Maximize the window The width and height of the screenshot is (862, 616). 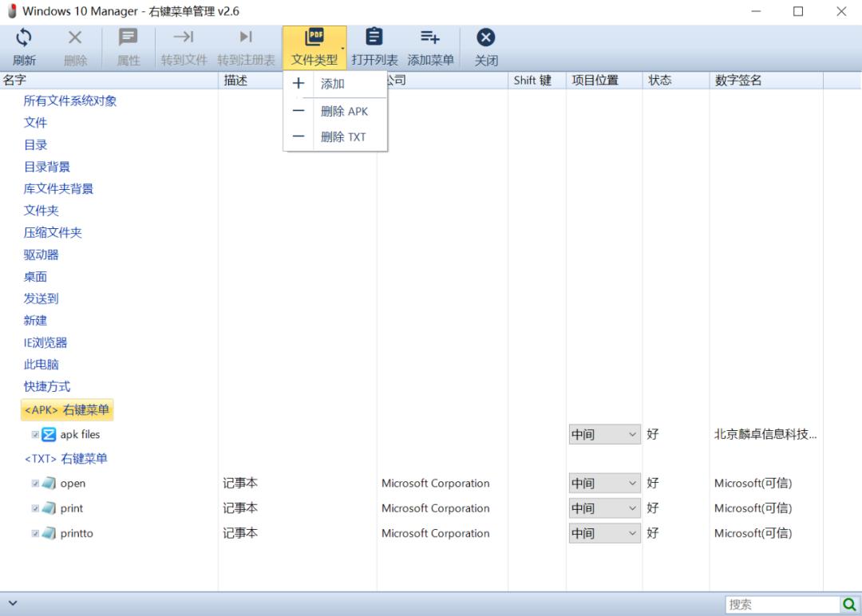click(x=798, y=11)
